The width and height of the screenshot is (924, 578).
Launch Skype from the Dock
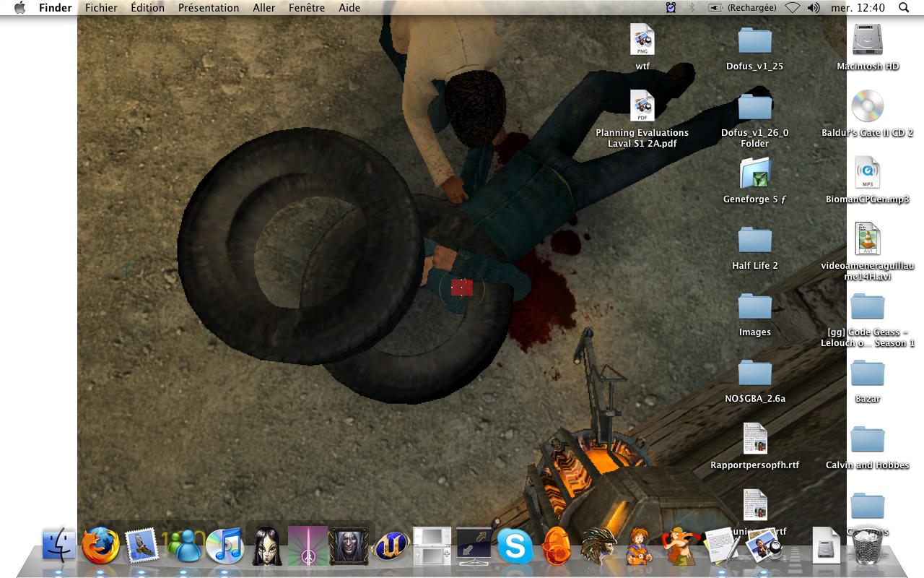point(515,546)
